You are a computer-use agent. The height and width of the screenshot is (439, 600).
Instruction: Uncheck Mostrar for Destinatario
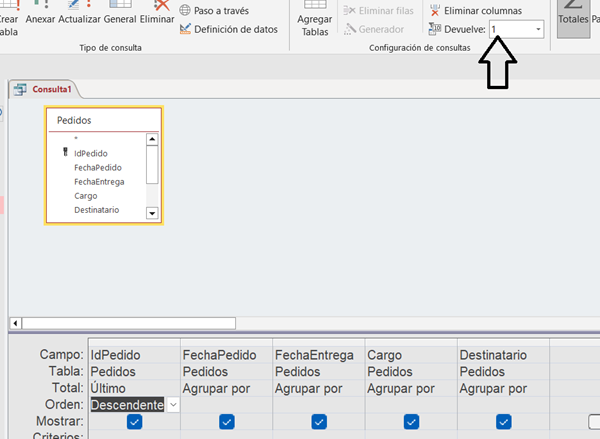point(504,422)
